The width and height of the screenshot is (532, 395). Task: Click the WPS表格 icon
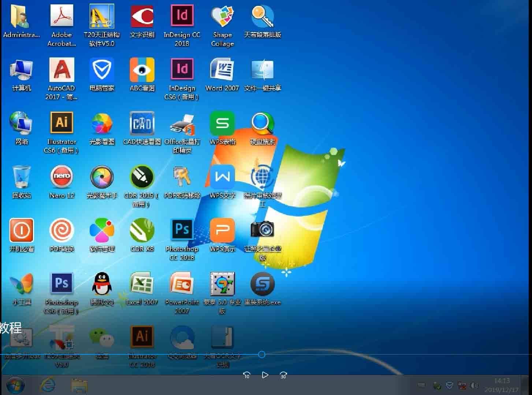pyautogui.click(x=222, y=123)
